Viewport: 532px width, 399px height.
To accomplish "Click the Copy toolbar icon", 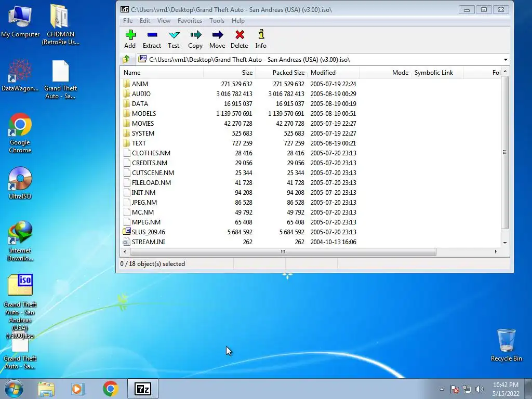I will tap(195, 39).
